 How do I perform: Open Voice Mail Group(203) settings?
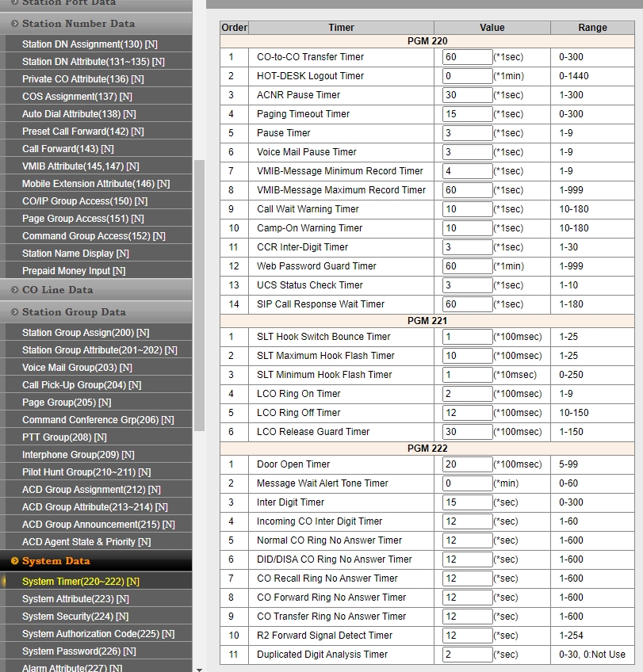77,368
